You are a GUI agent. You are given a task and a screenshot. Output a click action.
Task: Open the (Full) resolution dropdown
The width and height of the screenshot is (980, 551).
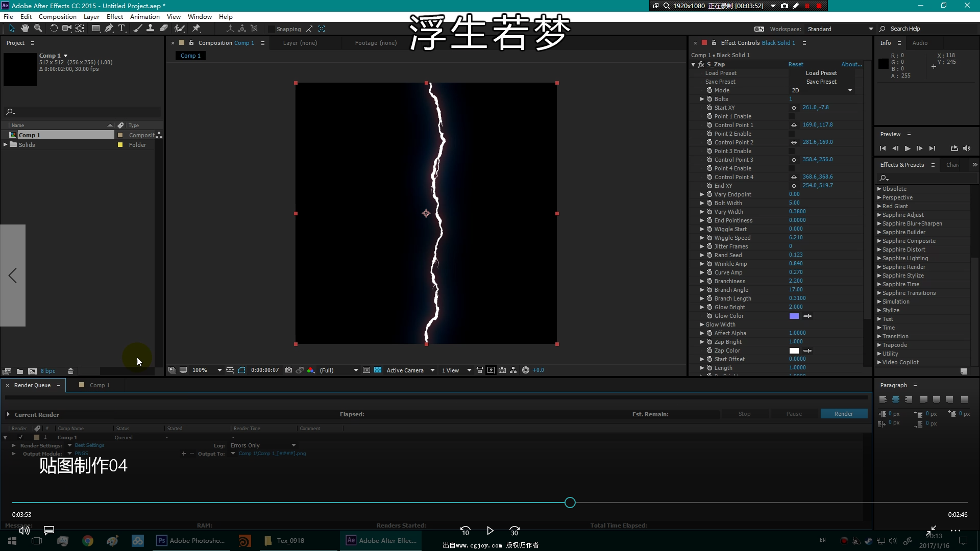point(339,370)
